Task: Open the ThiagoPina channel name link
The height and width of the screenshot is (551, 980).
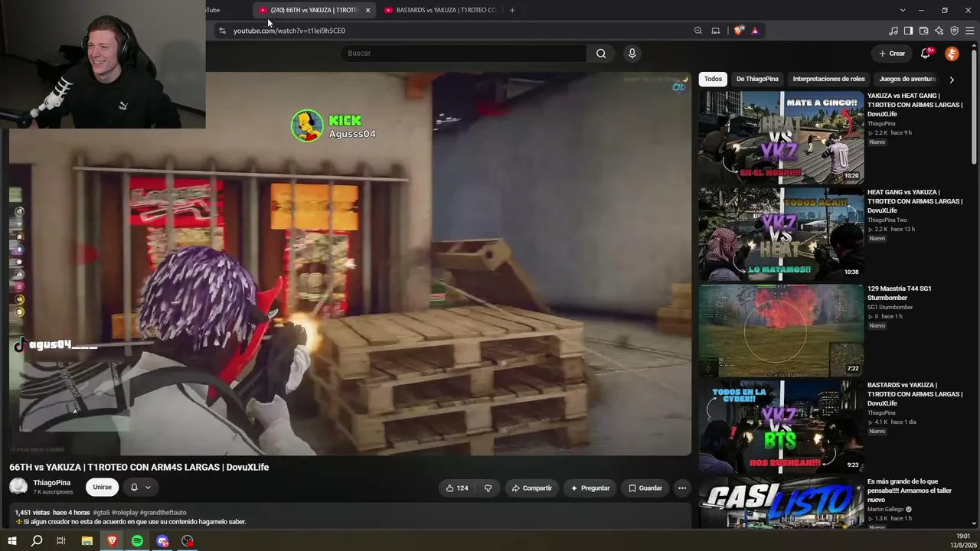Action: coord(52,483)
